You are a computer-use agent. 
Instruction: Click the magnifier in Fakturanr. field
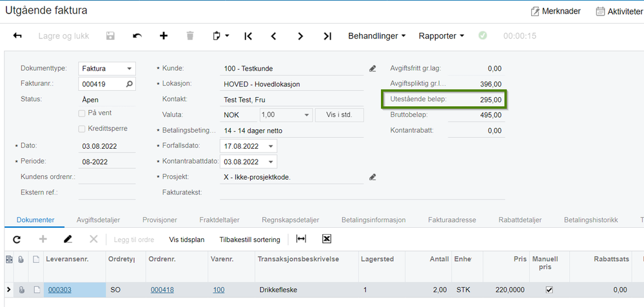point(129,84)
